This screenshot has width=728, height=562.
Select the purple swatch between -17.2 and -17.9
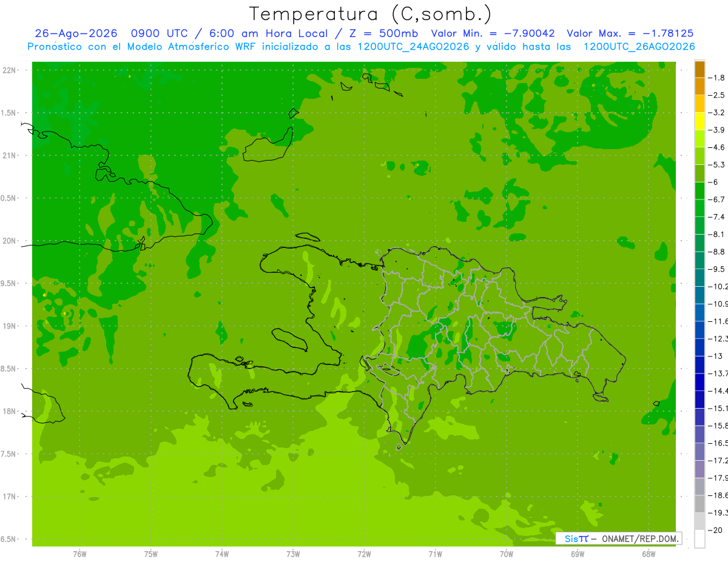pyautogui.click(x=699, y=469)
